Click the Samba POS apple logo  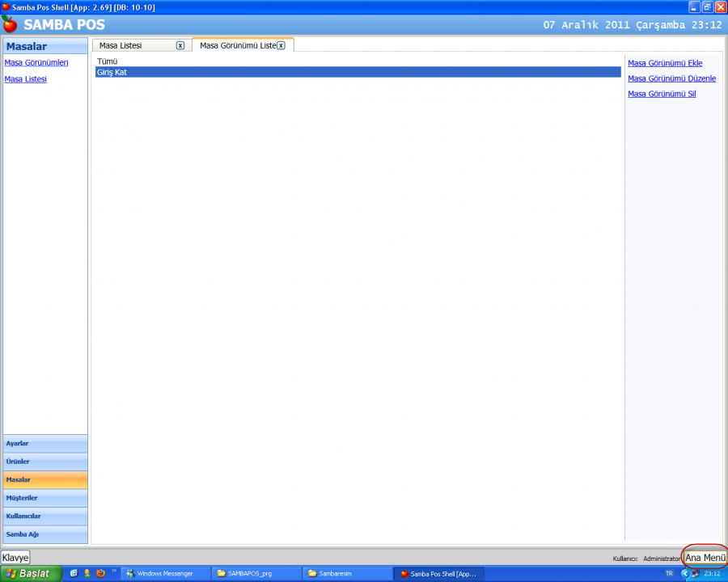coord(9,24)
